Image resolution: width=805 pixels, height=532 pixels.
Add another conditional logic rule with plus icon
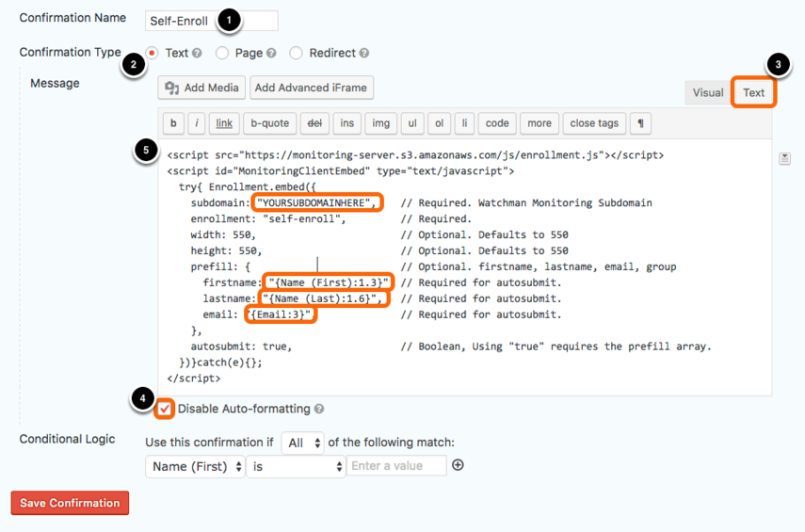[458, 465]
